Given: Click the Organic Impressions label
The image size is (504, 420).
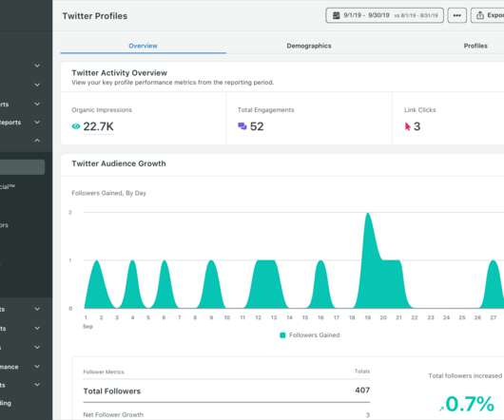Looking at the screenshot, I should 102,110.
